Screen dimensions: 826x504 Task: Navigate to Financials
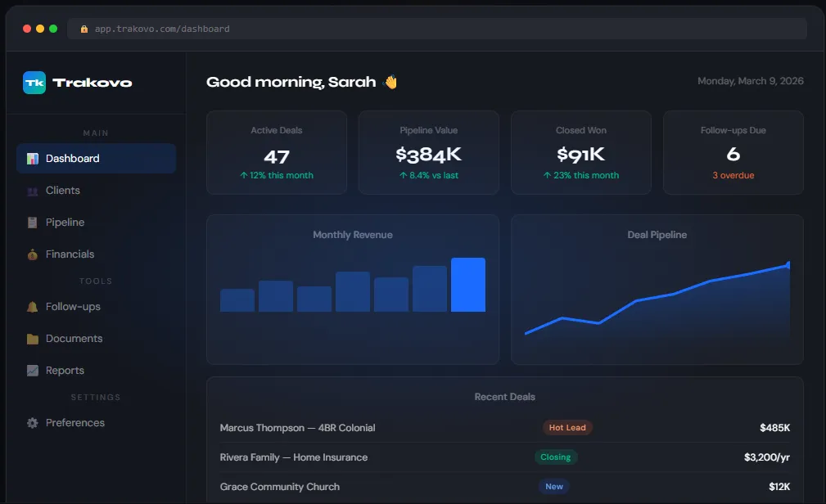(x=96, y=254)
